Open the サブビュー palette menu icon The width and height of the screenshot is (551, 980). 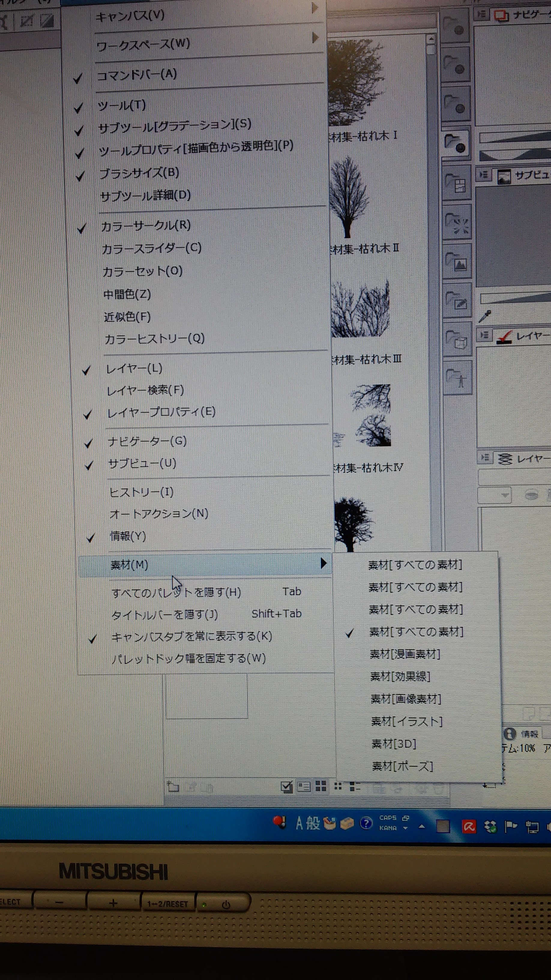point(484,175)
